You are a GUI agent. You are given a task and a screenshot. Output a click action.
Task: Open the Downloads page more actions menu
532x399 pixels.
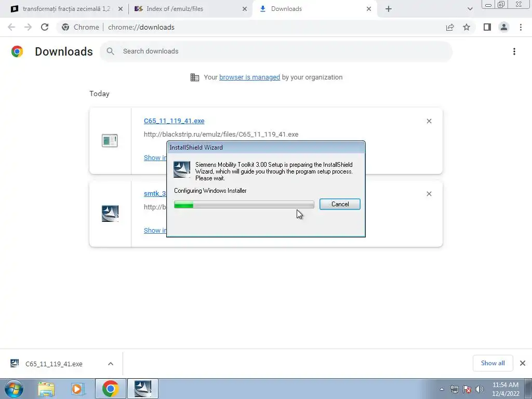click(514, 51)
